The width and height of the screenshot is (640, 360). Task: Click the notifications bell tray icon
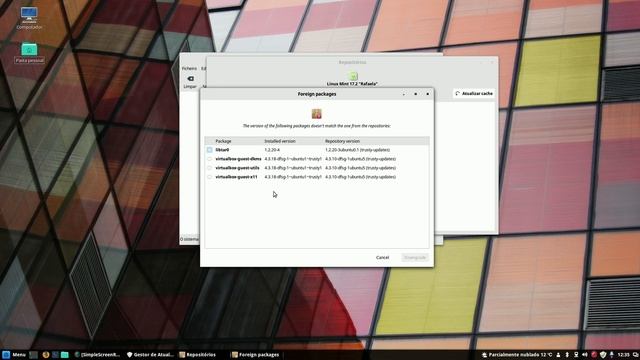coord(611,355)
